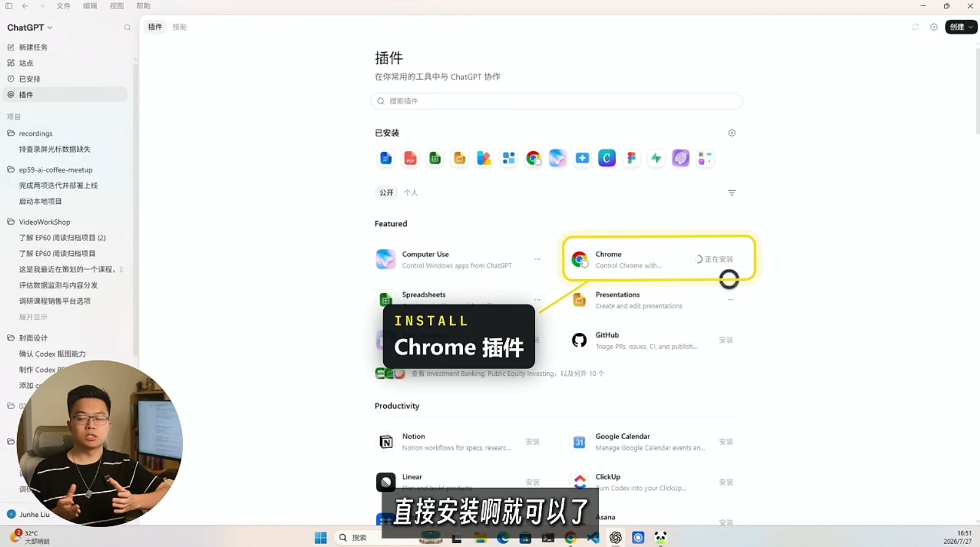Collapse the VideoWorkShop project folder
This screenshot has height=547, width=980.
pyautogui.click(x=10, y=222)
